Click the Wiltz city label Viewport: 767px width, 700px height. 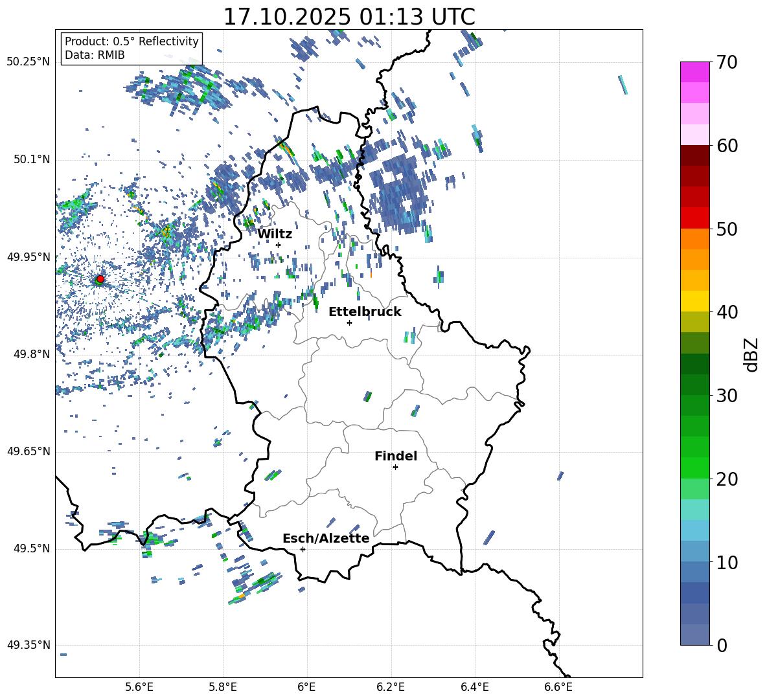click(x=275, y=234)
